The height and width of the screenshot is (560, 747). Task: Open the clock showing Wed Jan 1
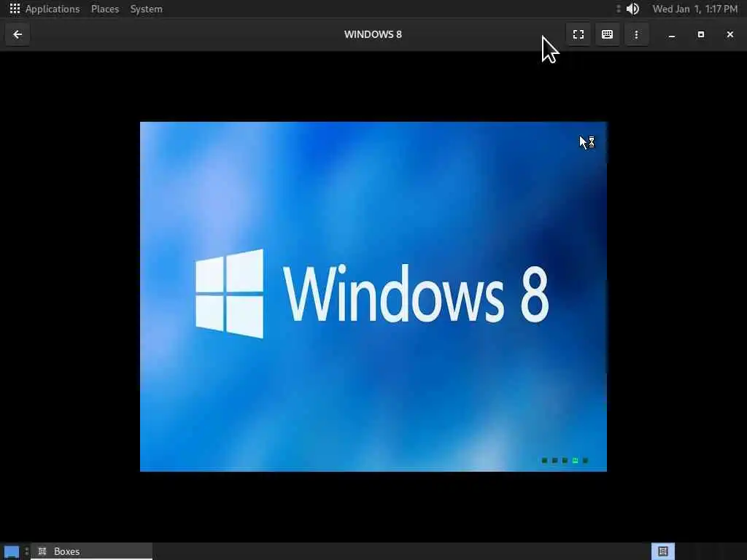[x=694, y=9]
